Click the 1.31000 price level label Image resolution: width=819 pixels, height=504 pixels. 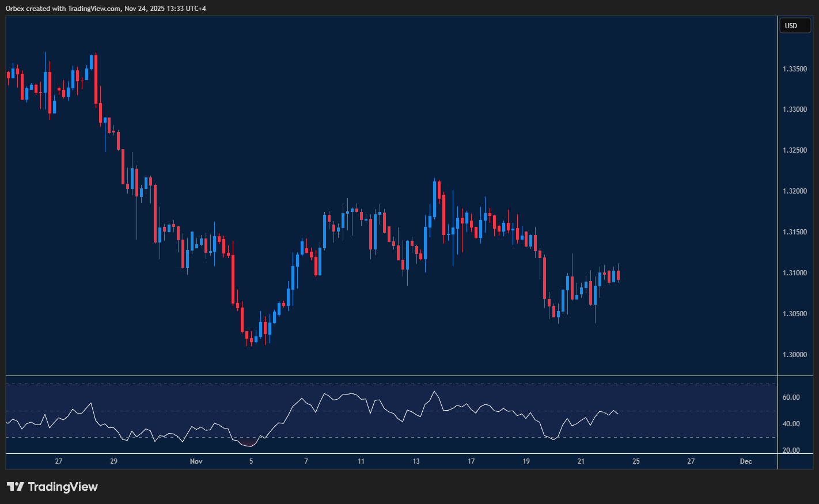794,273
